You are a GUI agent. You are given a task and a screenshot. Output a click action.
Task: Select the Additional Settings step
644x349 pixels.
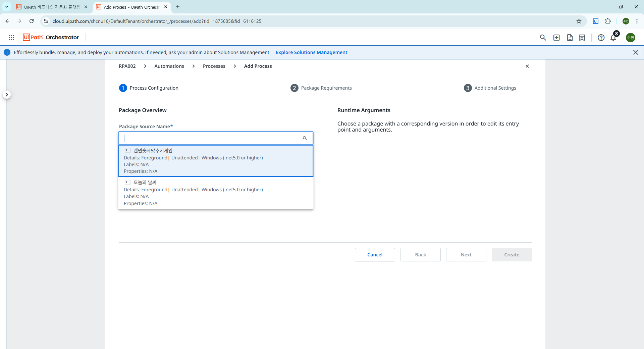pyautogui.click(x=490, y=88)
